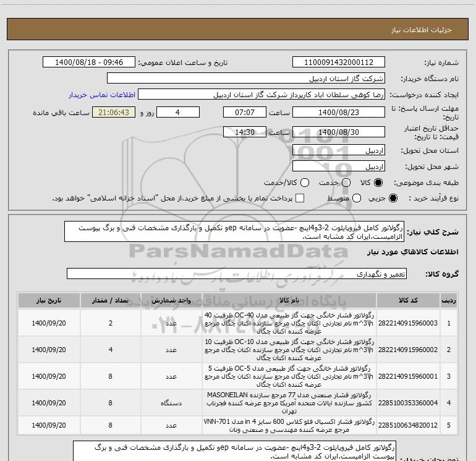476x461 pixels.
Task: Click the goods group field تعمیر و نگهداری
Action: (x=237, y=274)
